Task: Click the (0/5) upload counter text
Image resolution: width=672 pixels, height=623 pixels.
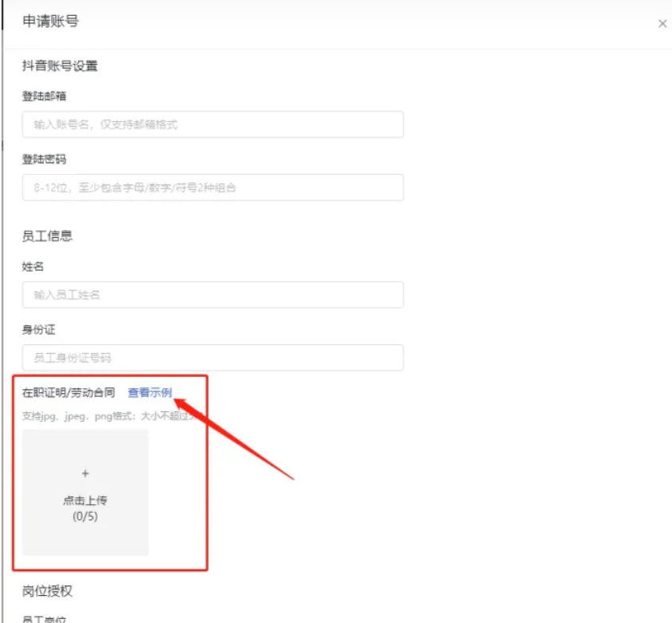Action: [x=85, y=516]
